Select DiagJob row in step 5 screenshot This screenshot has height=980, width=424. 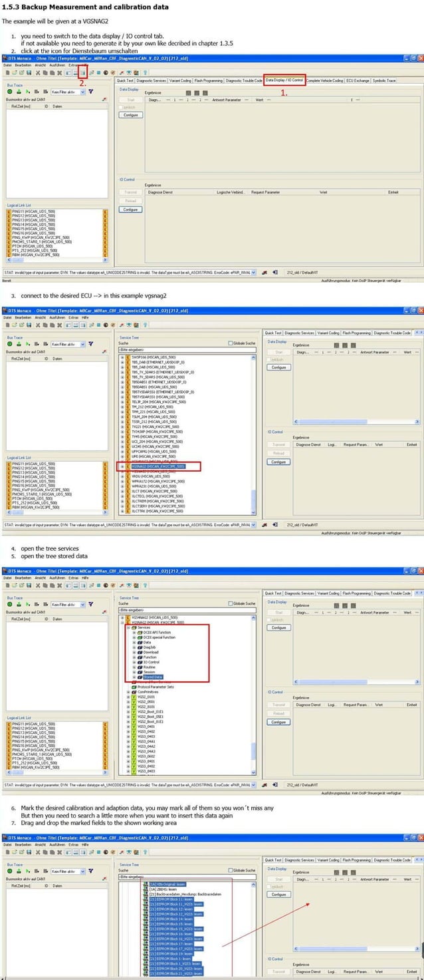[151, 647]
